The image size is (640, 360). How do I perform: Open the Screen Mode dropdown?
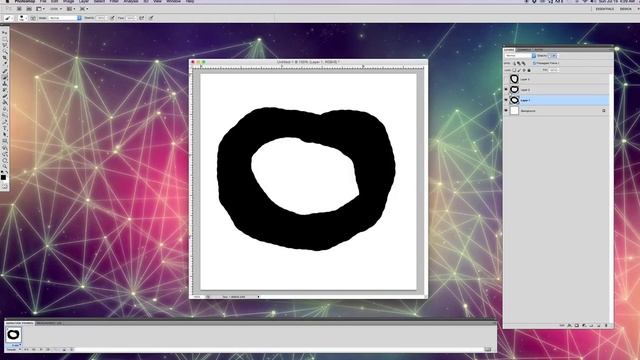84,9
